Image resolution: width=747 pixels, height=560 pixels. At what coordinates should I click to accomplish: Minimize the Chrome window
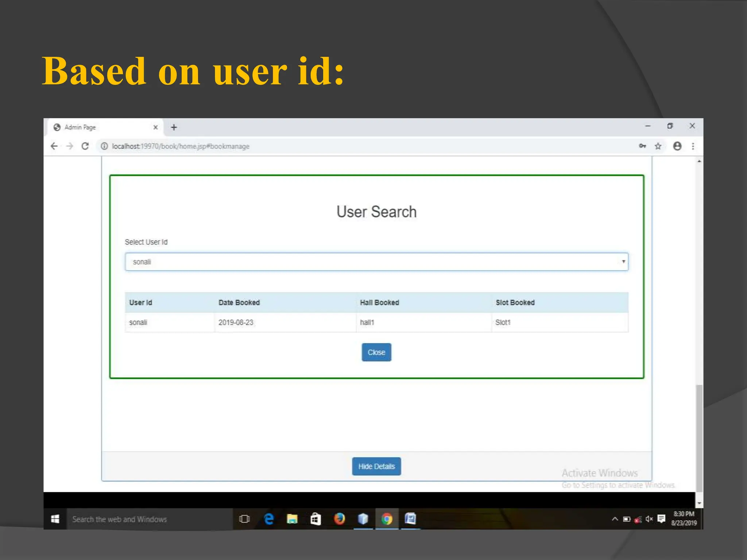[x=648, y=126]
